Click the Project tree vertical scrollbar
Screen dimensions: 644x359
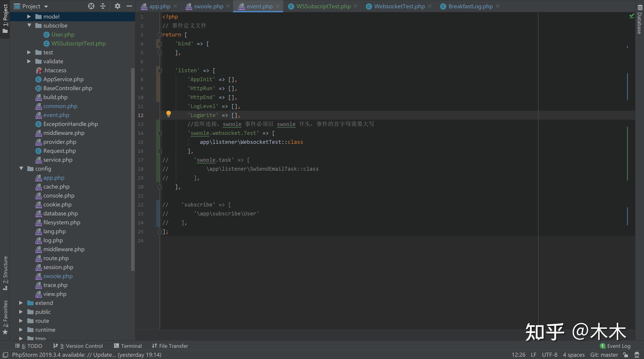[133, 170]
